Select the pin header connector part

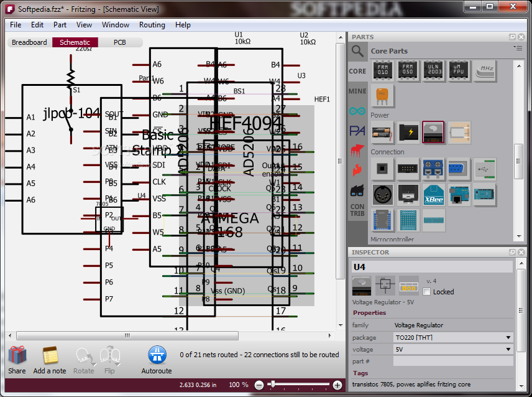tap(408, 169)
